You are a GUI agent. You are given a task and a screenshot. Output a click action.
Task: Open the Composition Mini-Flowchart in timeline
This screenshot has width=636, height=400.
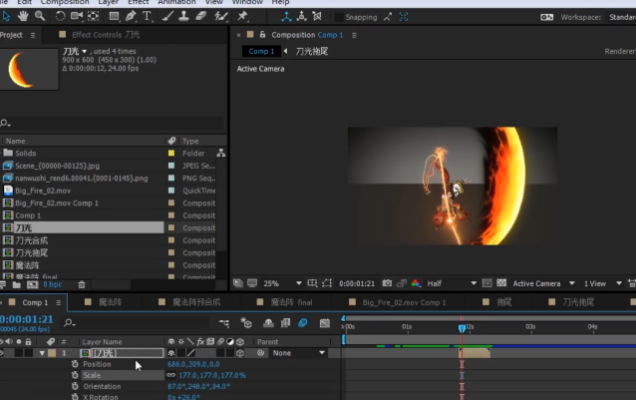tap(224, 323)
